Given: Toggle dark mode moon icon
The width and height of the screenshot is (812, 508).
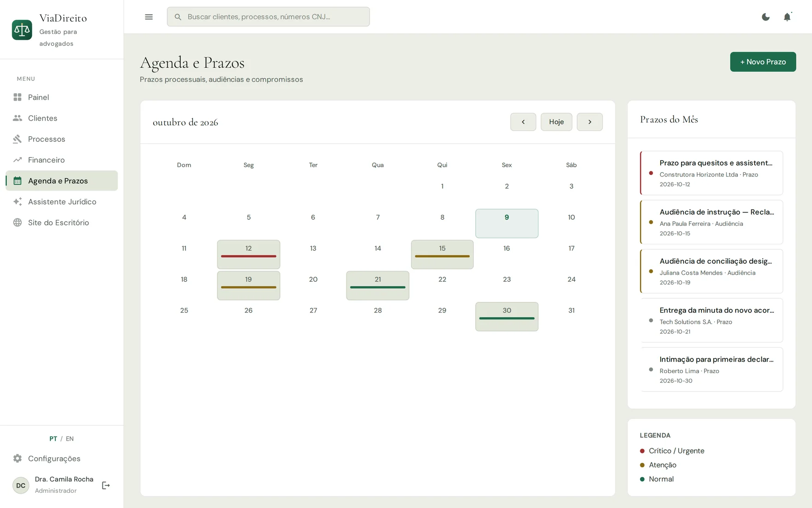Looking at the screenshot, I should coord(765,17).
